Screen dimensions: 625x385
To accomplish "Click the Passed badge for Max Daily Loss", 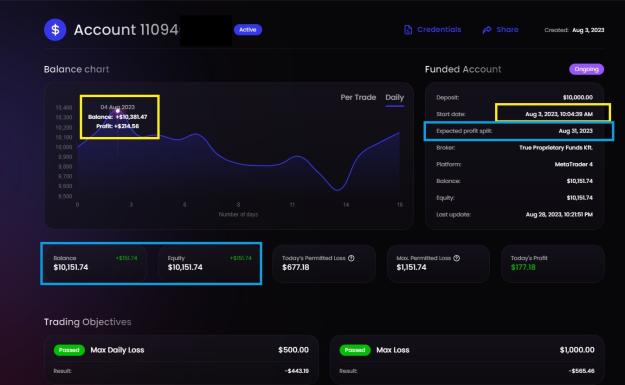I will pos(69,350).
